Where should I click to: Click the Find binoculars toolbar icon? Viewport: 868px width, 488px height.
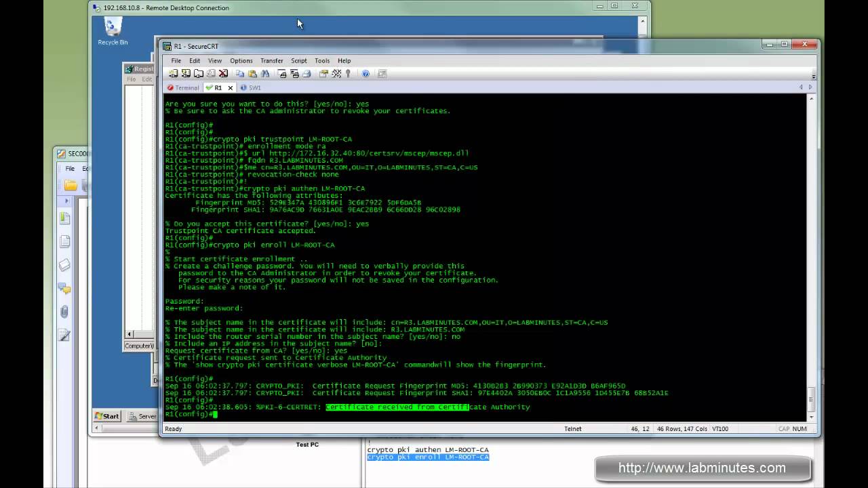coord(265,73)
